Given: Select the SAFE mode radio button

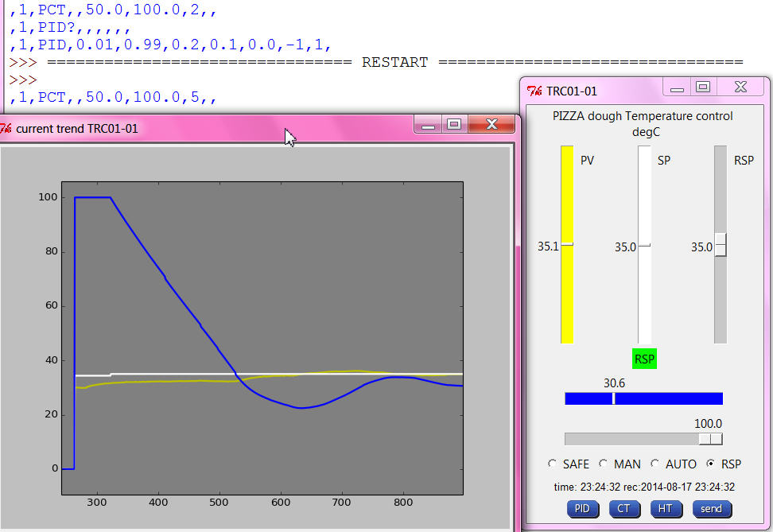Looking at the screenshot, I should pos(553,464).
